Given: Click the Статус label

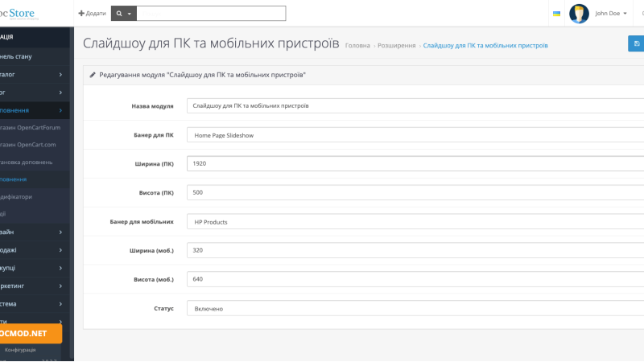Looking at the screenshot, I should click(x=164, y=308).
